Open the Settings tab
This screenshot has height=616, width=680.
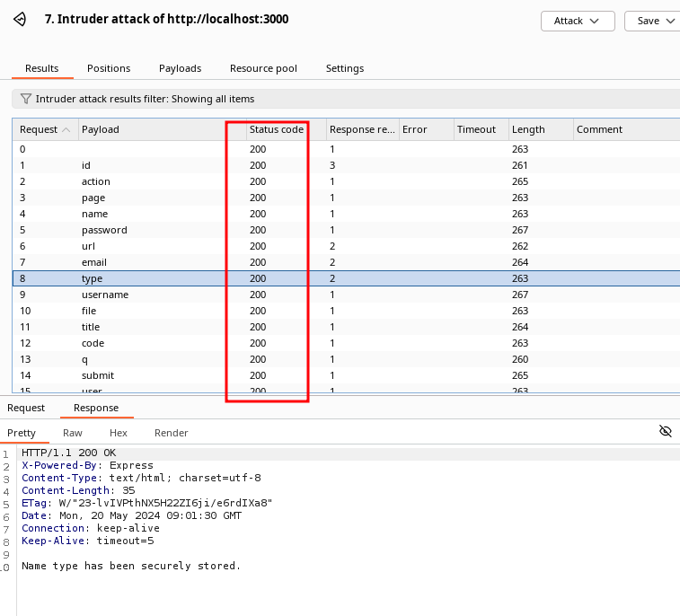[345, 68]
